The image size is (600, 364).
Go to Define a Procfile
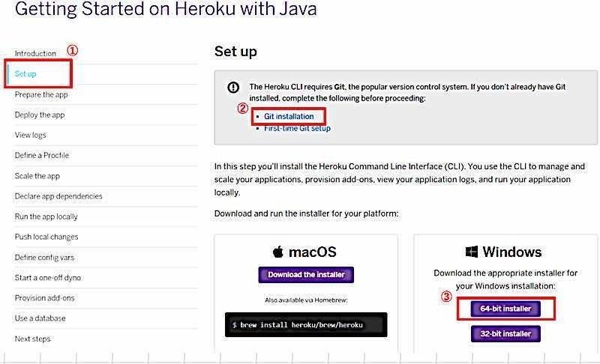(42, 156)
